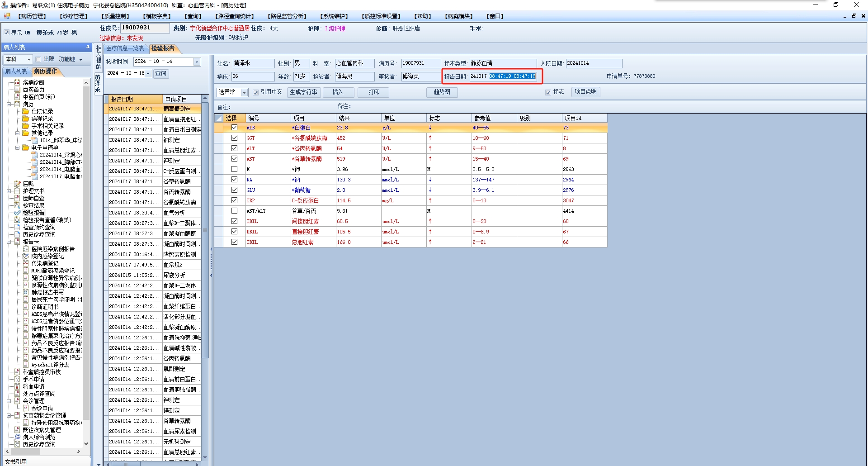Check the K row checkbox
The width and height of the screenshot is (868, 466).
(234, 169)
